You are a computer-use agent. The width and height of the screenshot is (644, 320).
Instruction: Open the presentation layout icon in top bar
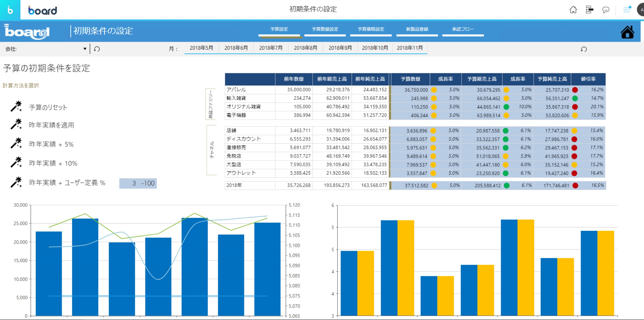point(590,10)
